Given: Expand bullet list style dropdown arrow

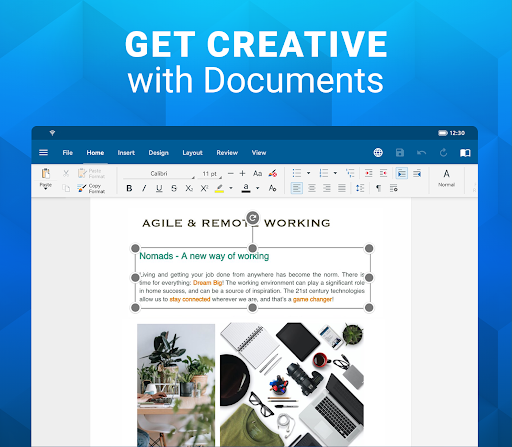Looking at the screenshot, I should tap(308, 173).
